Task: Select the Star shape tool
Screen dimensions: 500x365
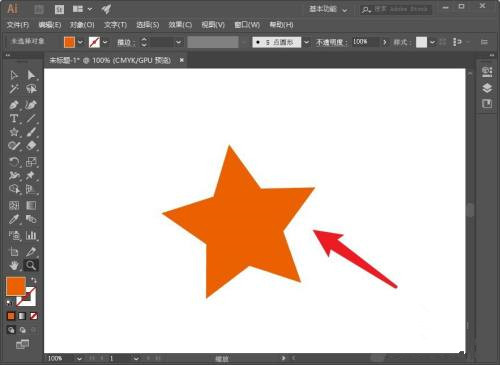Action: [14, 132]
